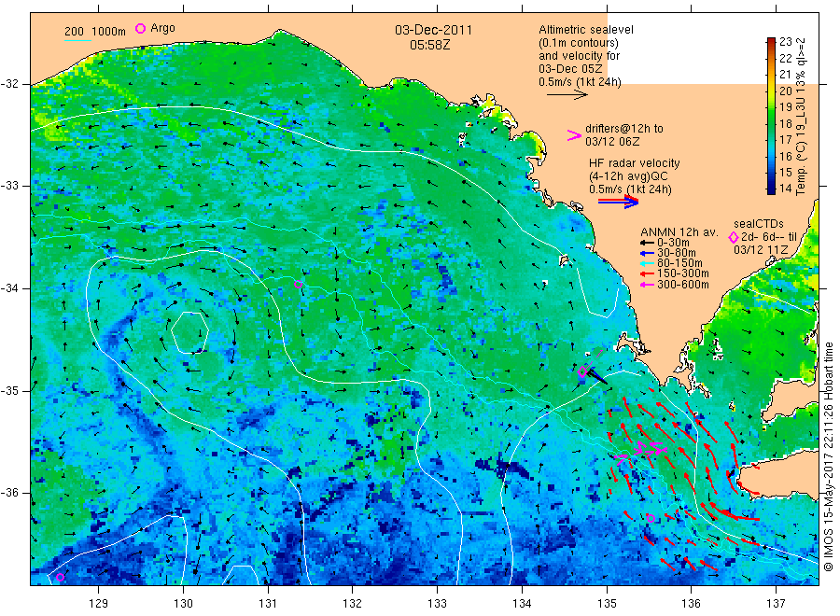Click the 23 tick on temperature colorbar
840x616 pixels.
click(785, 42)
